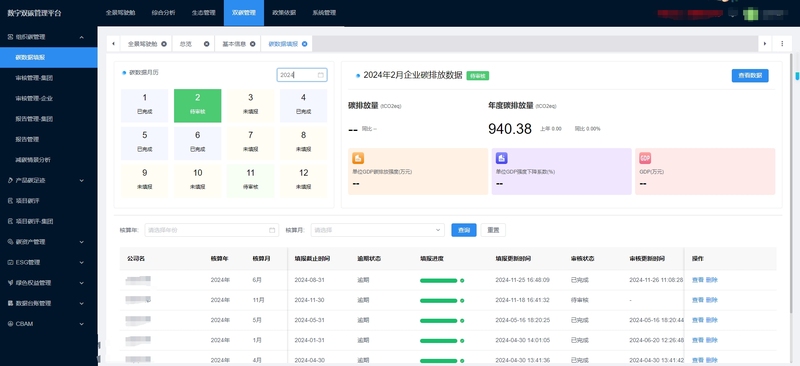Switch to the 基本信息 page tab

coord(234,44)
